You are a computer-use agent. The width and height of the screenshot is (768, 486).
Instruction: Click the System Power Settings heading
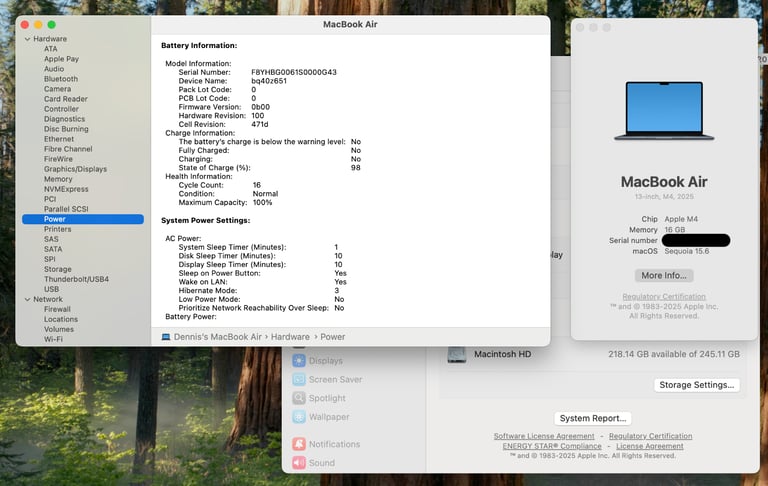(x=206, y=220)
